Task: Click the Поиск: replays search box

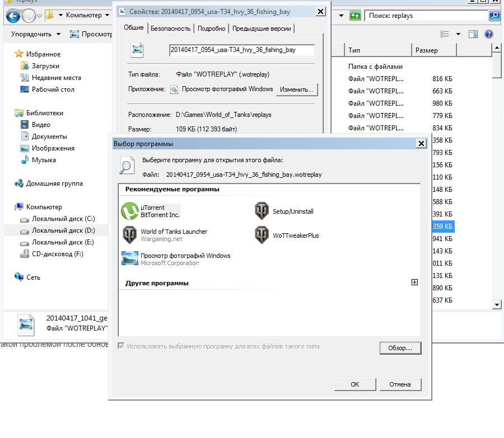Action: (x=426, y=16)
